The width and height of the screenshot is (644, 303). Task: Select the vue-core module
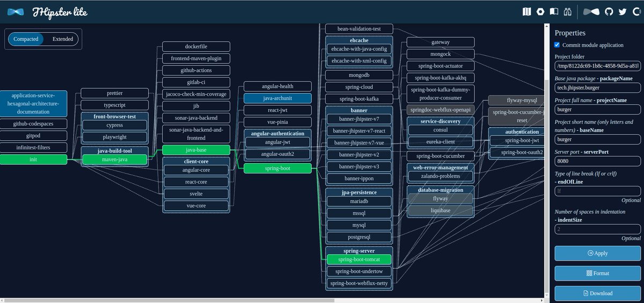coord(196,206)
